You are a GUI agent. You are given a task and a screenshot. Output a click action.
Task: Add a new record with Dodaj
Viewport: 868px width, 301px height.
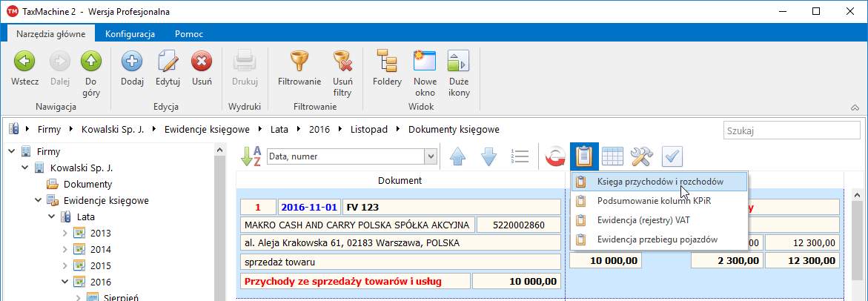[132, 68]
